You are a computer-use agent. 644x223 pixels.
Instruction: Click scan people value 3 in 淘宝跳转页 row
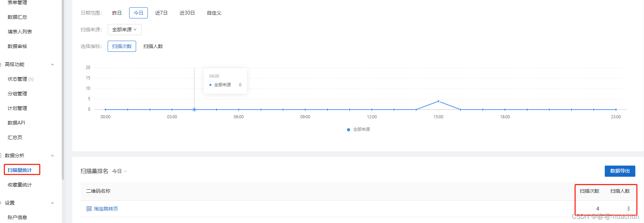coord(628,209)
